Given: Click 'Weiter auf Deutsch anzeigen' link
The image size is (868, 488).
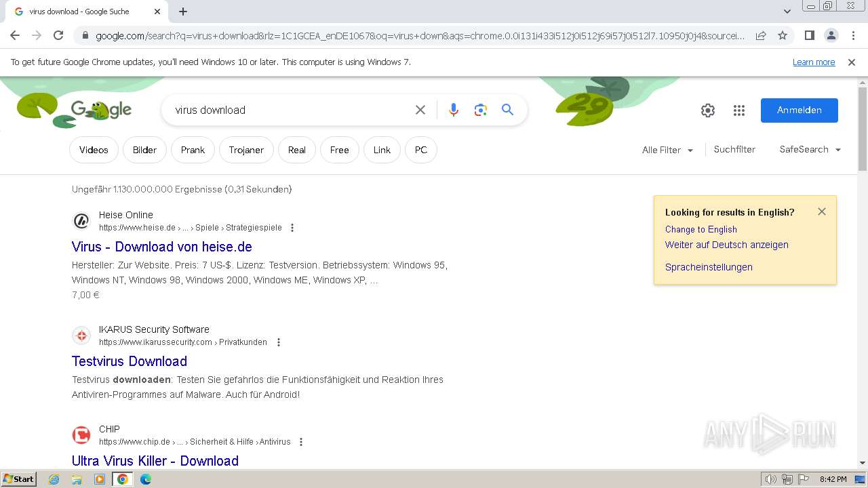Looking at the screenshot, I should 727,245.
